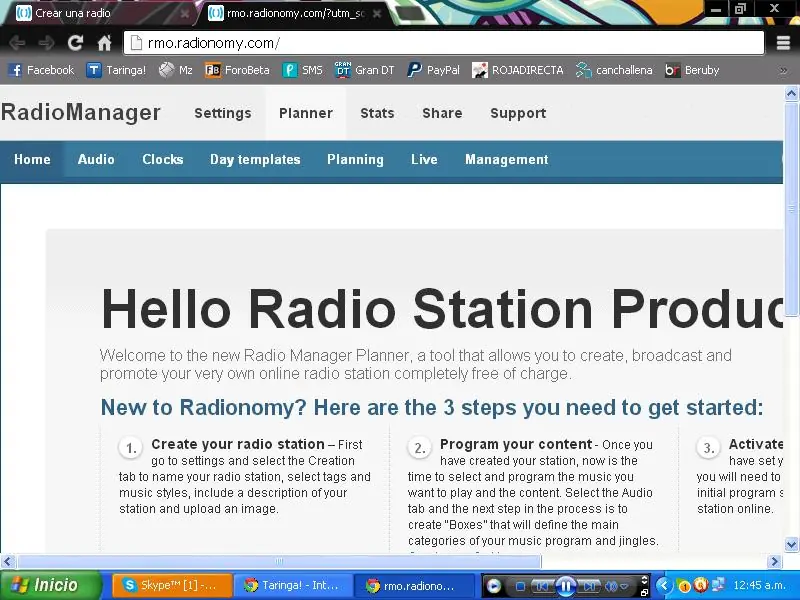800x600 pixels.
Task: Go to the Day templates tab
Action: [255, 159]
